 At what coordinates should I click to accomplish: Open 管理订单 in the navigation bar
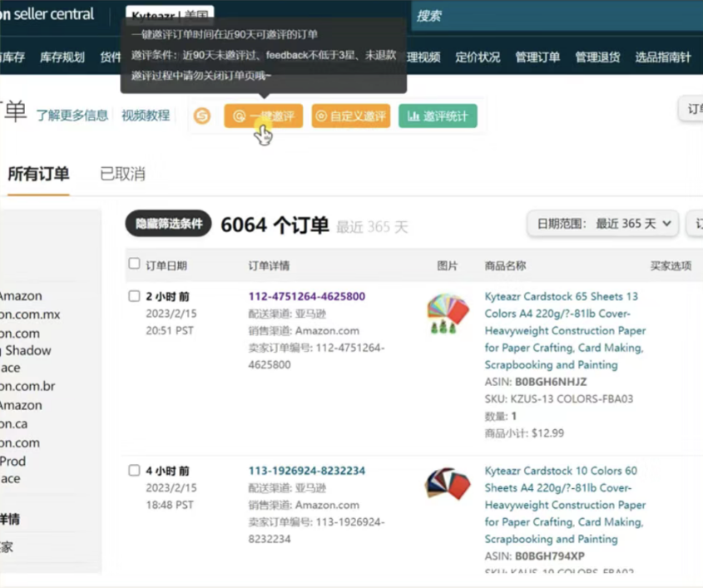537,57
